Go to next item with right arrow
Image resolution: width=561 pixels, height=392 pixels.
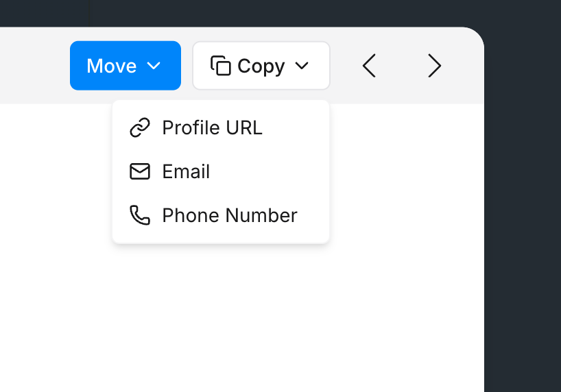pos(434,66)
